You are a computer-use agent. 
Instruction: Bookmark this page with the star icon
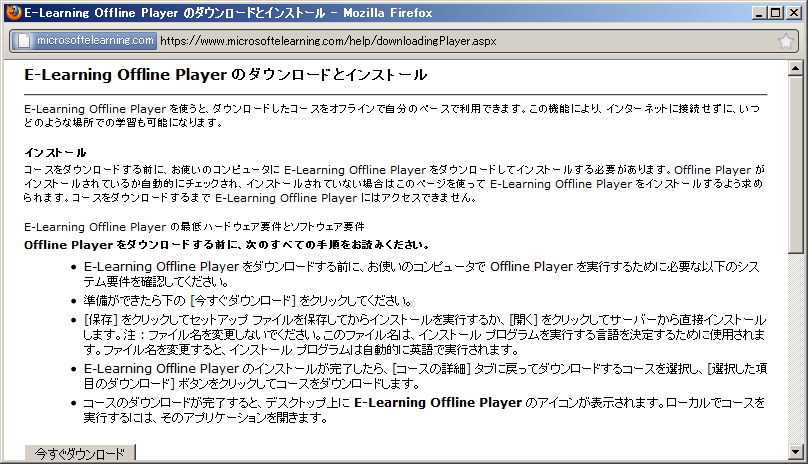pyautogui.click(x=786, y=41)
